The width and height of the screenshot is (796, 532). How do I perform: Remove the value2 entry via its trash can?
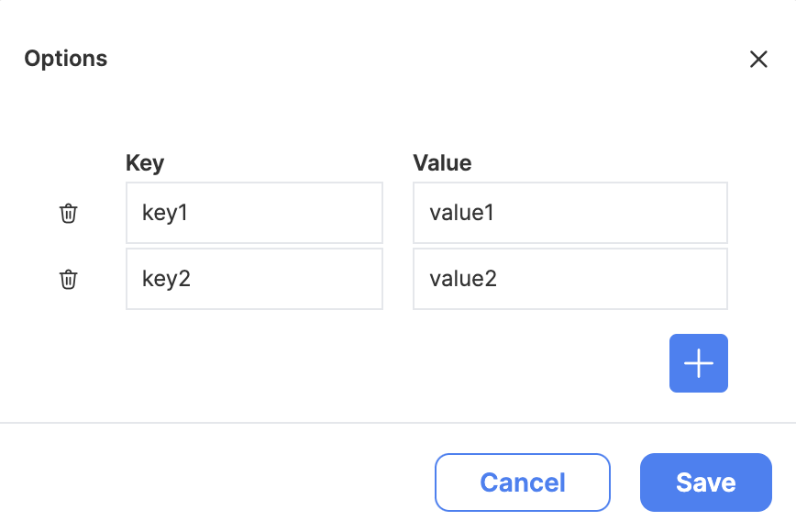[69, 279]
